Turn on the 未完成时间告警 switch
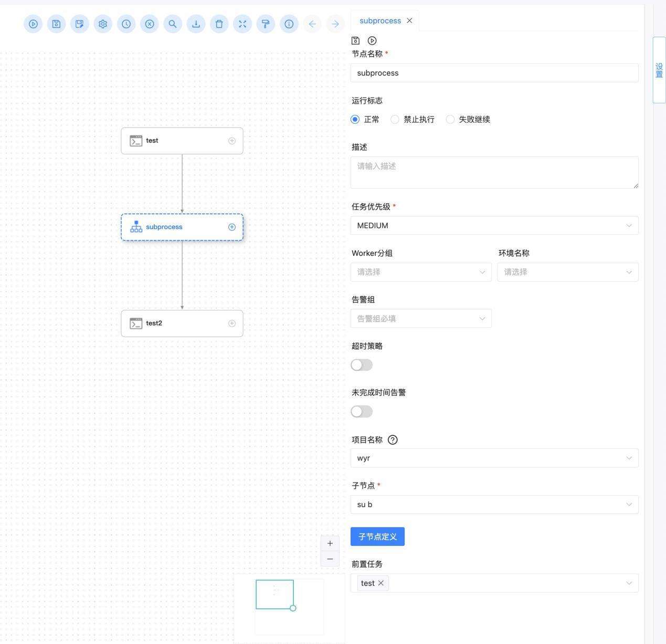 (x=361, y=411)
